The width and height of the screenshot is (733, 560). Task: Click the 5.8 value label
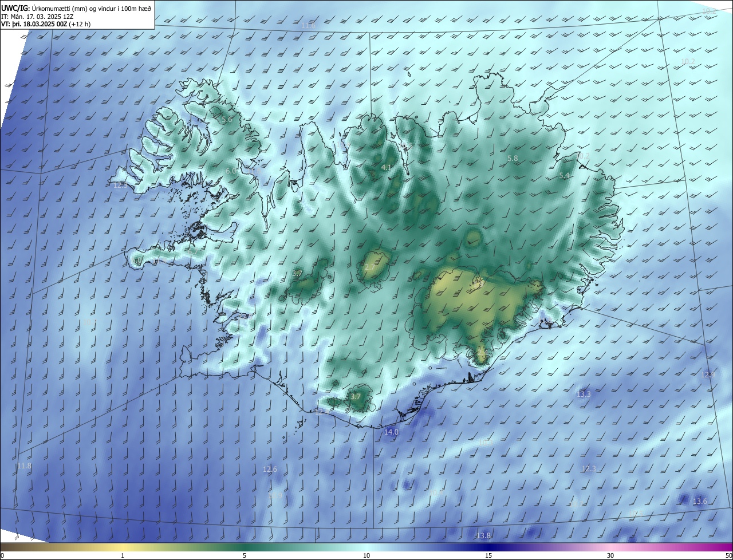coord(513,158)
